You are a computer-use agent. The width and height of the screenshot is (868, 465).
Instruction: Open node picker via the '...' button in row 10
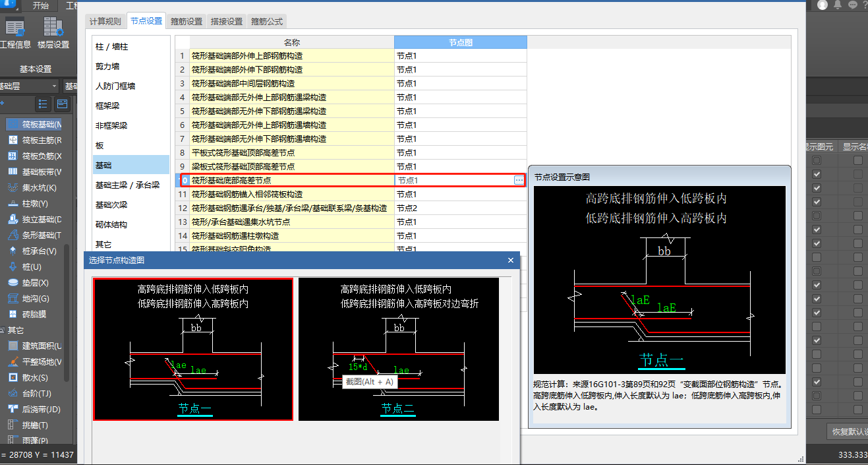[519, 180]
